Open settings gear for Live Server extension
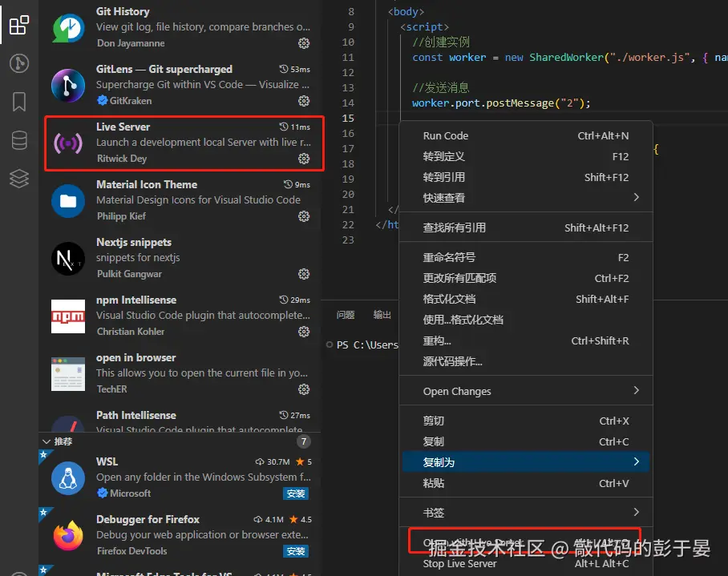 (304, 159)
